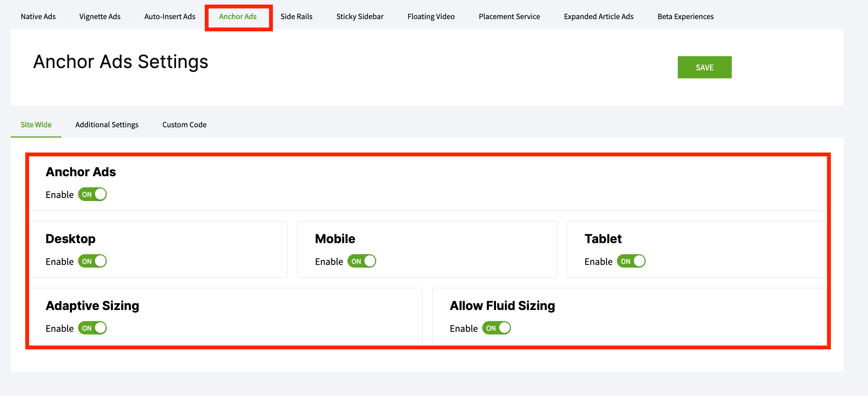Select the Site Wide sub-tab
This screenshot has height=396, width=868.
36,125
